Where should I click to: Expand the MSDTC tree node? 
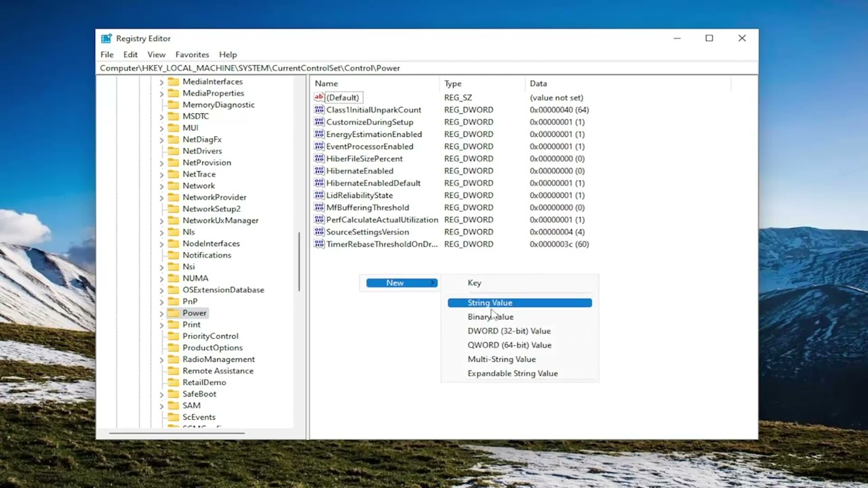point(161,117)
